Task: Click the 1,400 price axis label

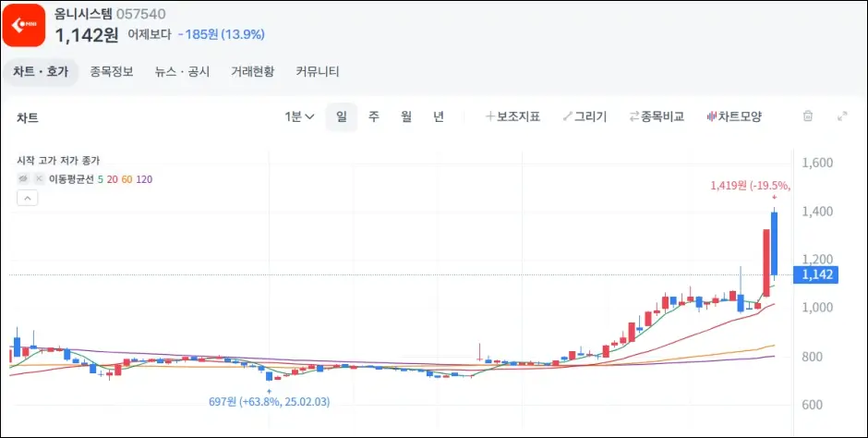Action: pos(817,211)
